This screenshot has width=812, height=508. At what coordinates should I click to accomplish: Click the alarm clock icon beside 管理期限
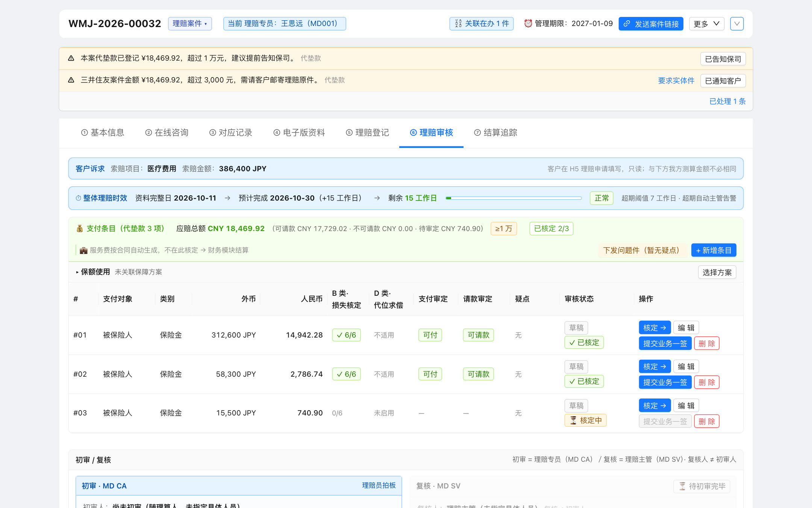point(528,24)
